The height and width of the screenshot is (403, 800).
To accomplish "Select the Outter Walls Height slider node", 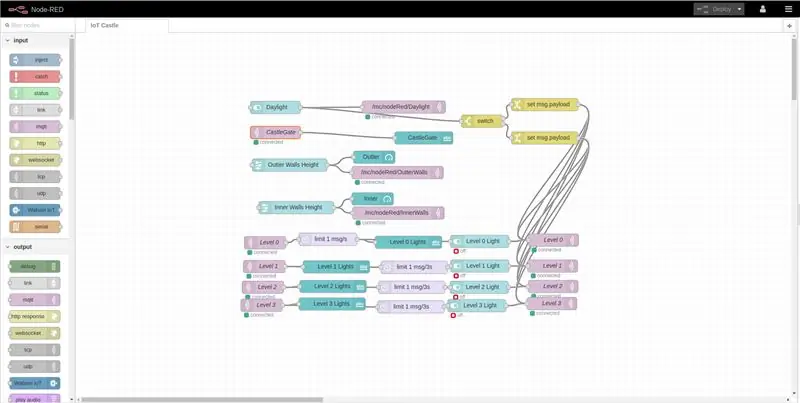I will point(289,165).
